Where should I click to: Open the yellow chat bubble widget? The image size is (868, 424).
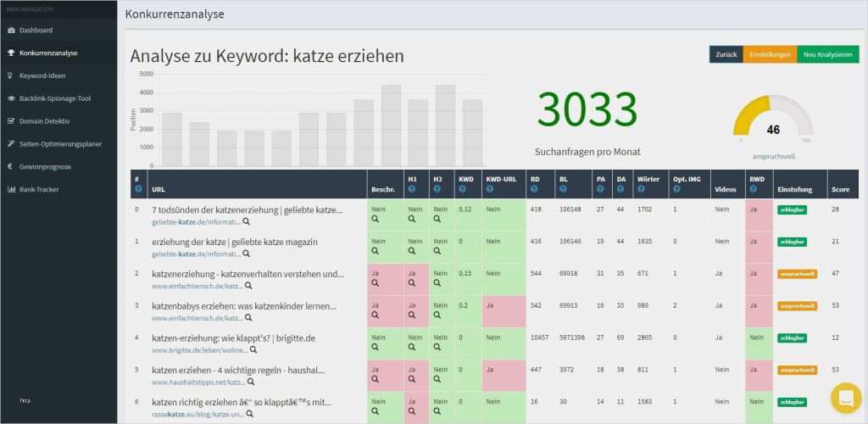click(846, 398)
